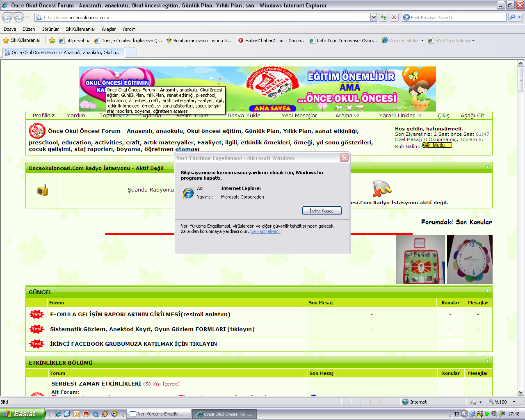The width and height of the screenshot is (525, 420).
Task: Click the Stop loading red X icon
Action: pyautogui.click(x=394, y=17)
